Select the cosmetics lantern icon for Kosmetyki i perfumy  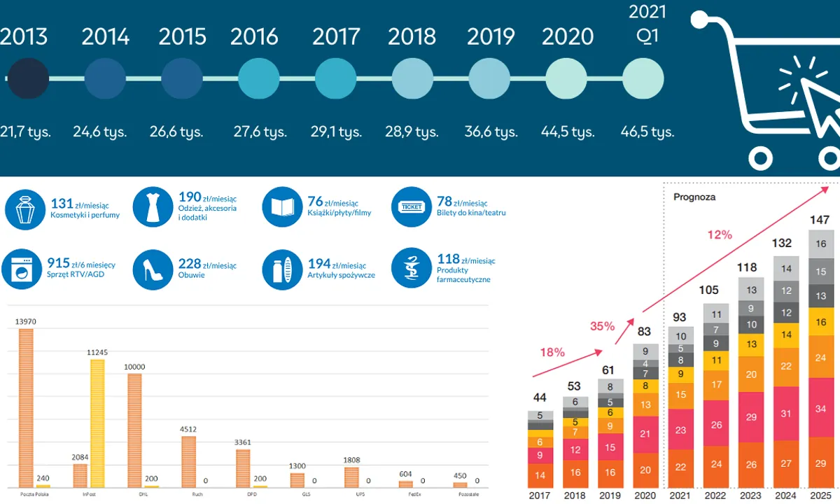[x=26, y=206]
